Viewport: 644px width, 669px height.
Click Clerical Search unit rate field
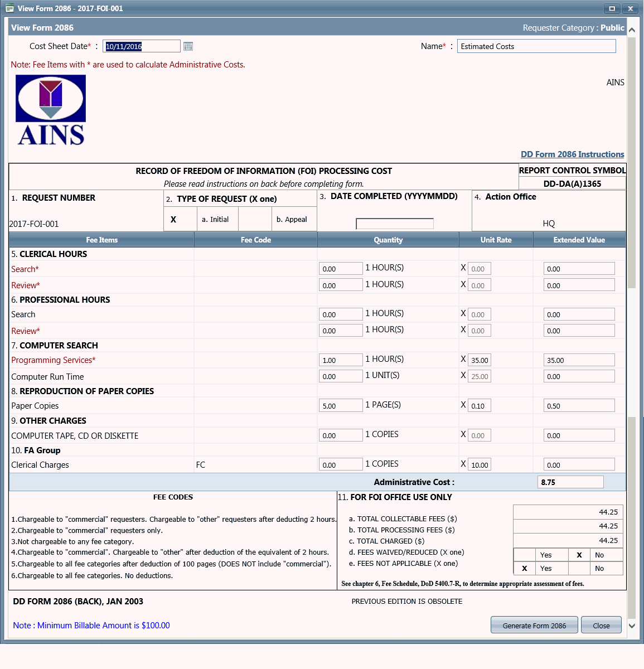tap(480, 269)
